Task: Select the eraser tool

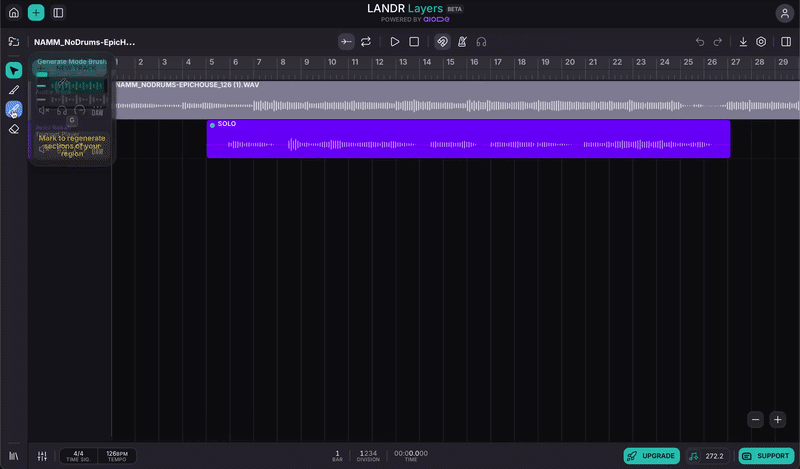Action: pos(14,129)
